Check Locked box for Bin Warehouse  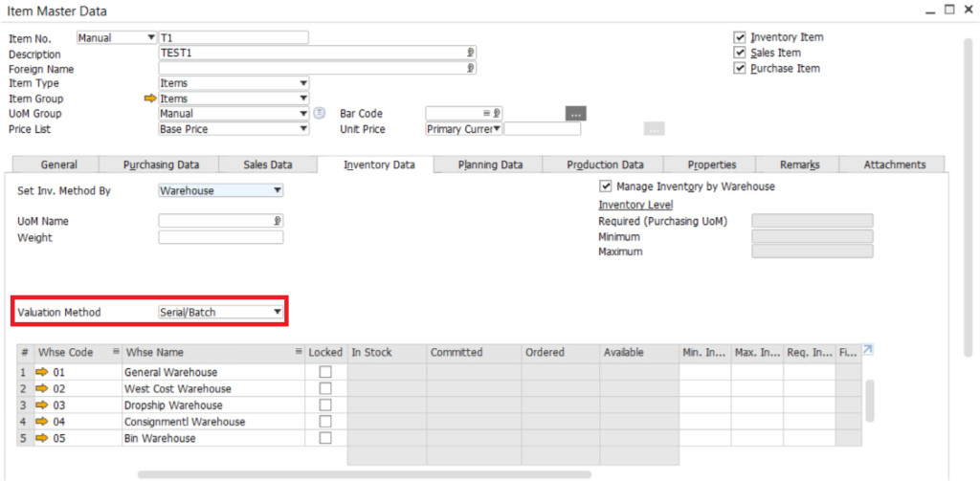coord(325,438)
